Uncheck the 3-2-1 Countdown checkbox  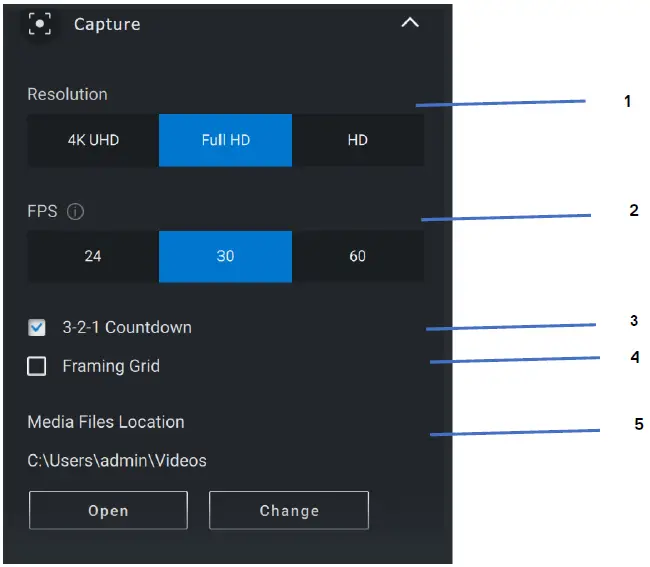click(37, 327)
